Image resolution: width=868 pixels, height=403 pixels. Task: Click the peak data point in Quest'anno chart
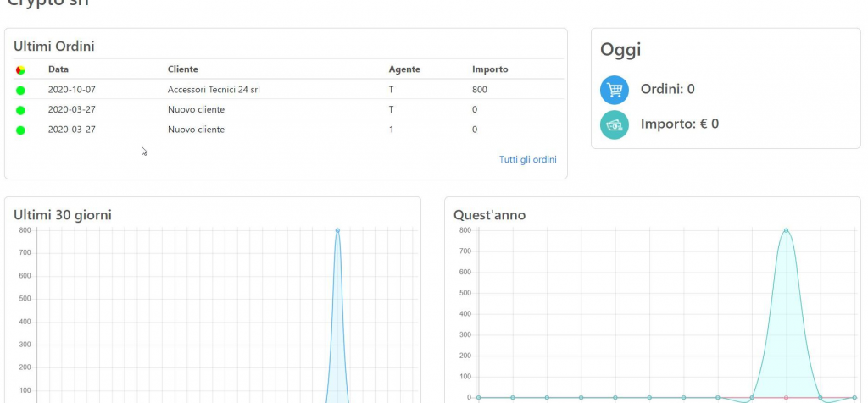[786, 230]
